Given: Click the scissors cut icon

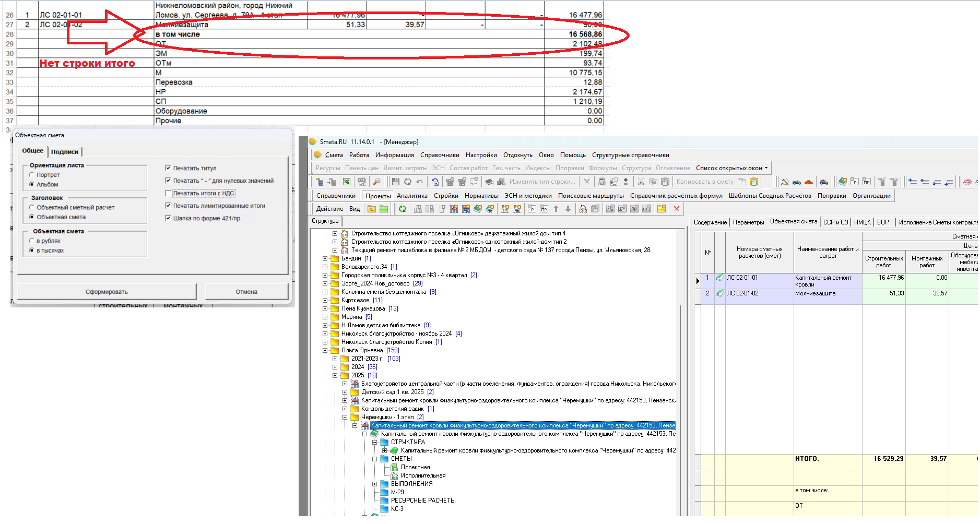Looking at the screenshot, I should pyautogui.click(x=641, y=182).
